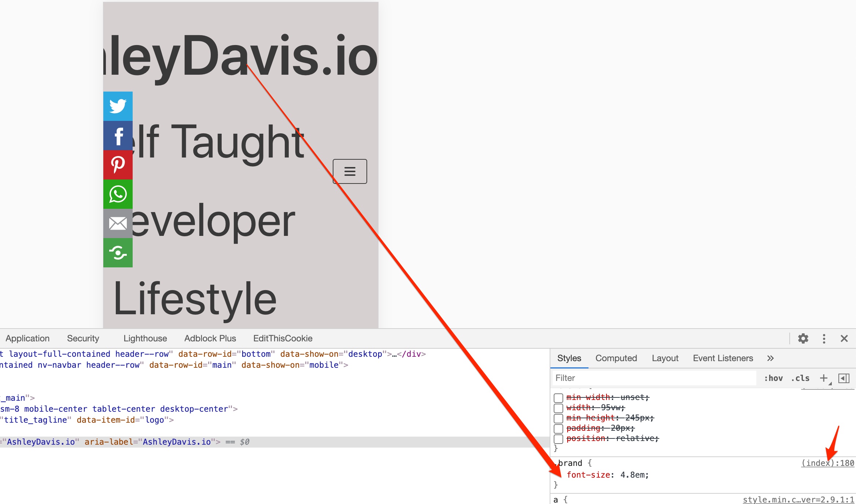Click the Pinterest share icon
This screenshot has height=504, width=856.
(118, 165)
